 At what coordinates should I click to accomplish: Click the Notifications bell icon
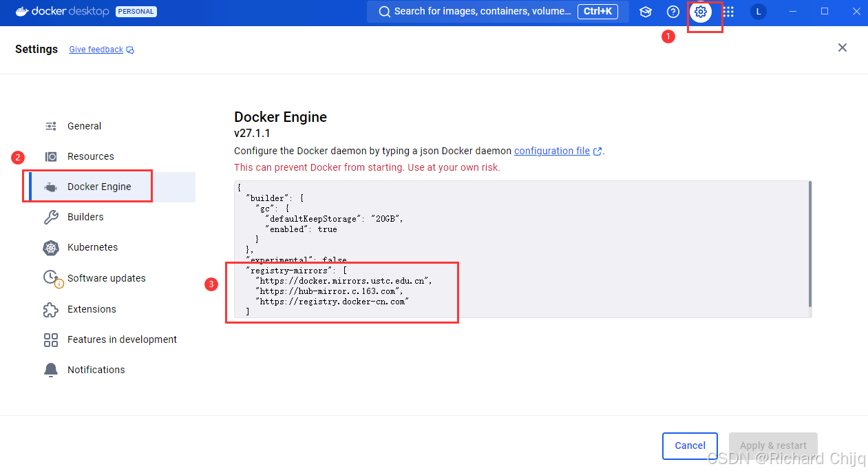[x=51, y=370]
